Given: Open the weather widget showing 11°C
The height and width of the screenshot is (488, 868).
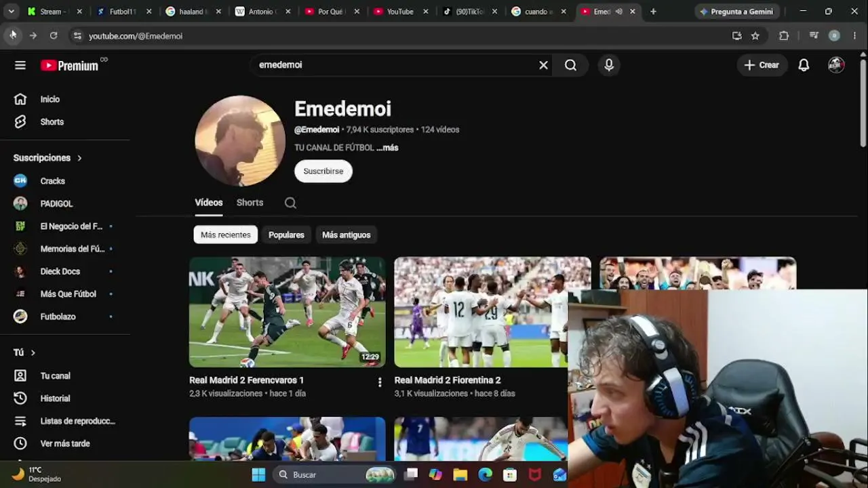Looking at the screenshot, I should [x=37, y=474].
